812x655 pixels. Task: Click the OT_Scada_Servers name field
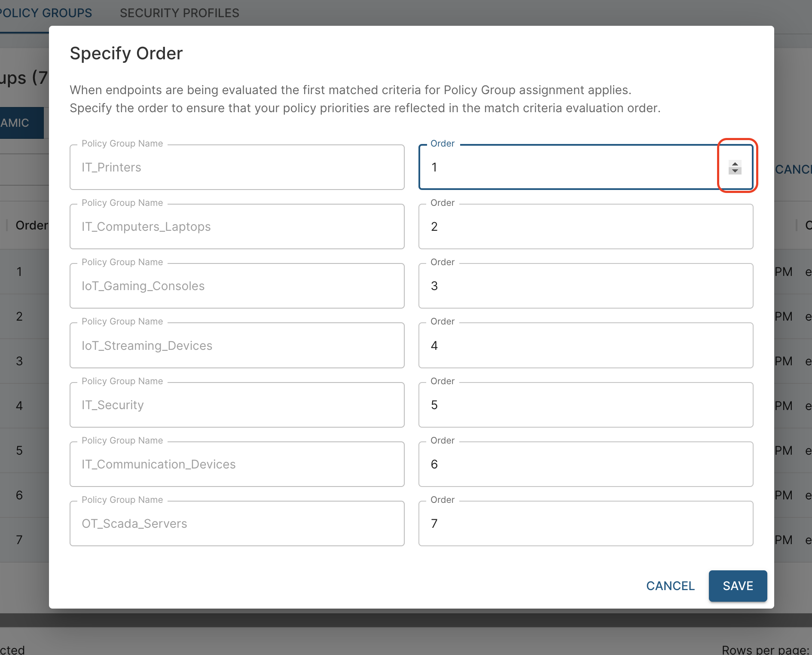point(237,523)
